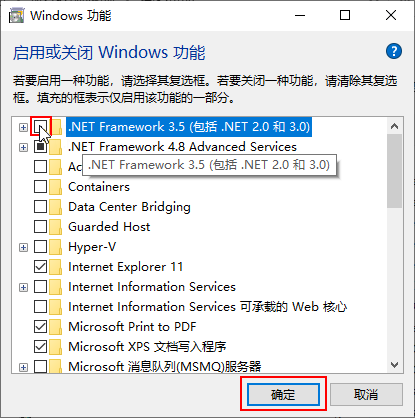Click the Hyper-V folder icon
This screenshot has width=415, height=418.
55,247
